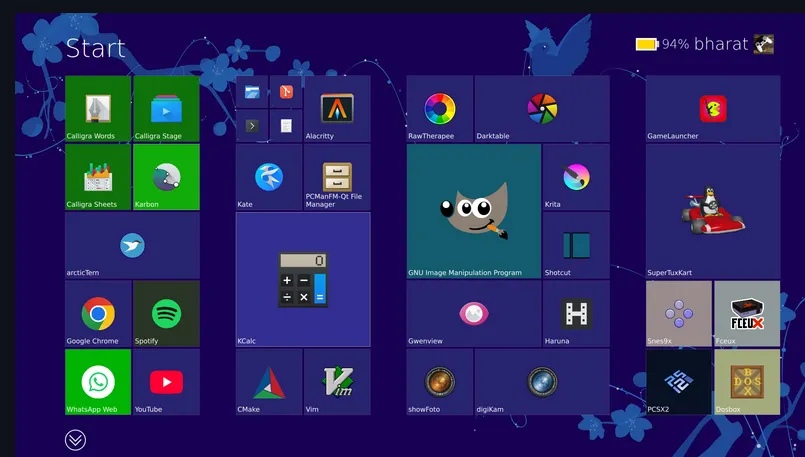This screenshot has height=457, width=805.
Task: Launch the YouTube tile
Action: 166,382
